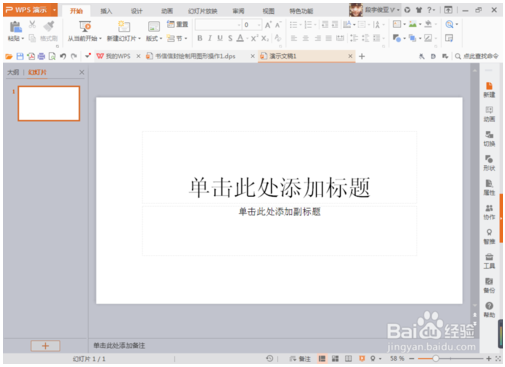Switch to the 特色功能 ribbon tab

coord(301,11)
